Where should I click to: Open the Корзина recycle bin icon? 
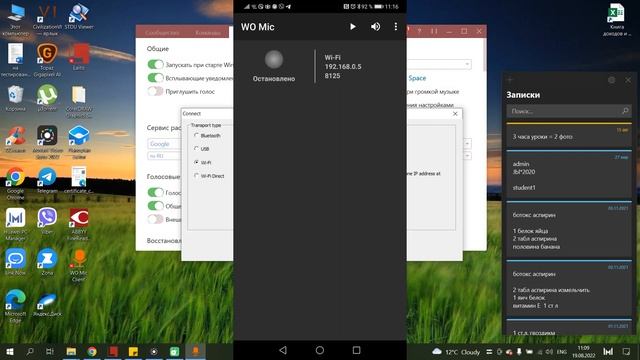click(16, 98)
